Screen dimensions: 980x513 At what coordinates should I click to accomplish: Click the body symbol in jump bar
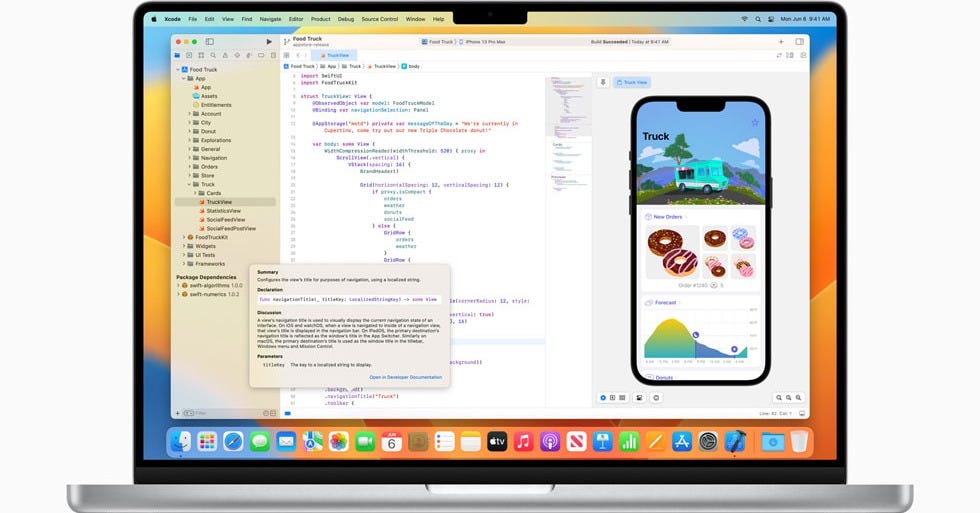click(x=411, y=66)
